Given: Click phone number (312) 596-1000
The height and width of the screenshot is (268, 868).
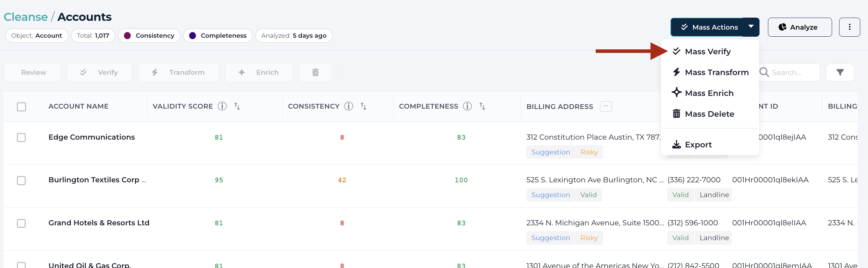Looking at the screenshot, I should [693, 223].
